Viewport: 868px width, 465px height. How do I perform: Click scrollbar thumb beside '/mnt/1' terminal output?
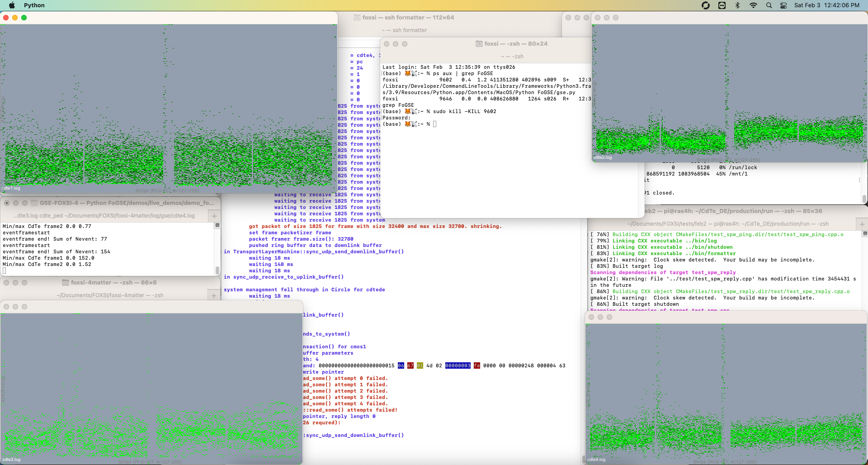[864, 199]
